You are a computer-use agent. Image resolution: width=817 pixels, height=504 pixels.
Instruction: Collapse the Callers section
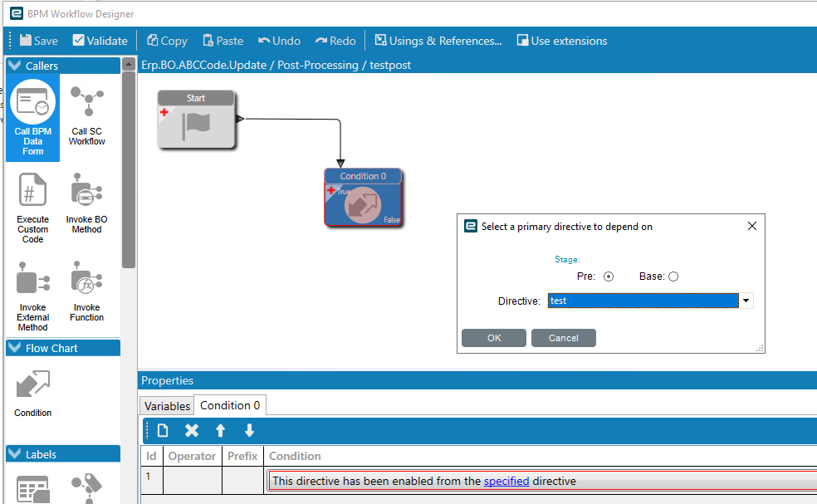point(15,65)
